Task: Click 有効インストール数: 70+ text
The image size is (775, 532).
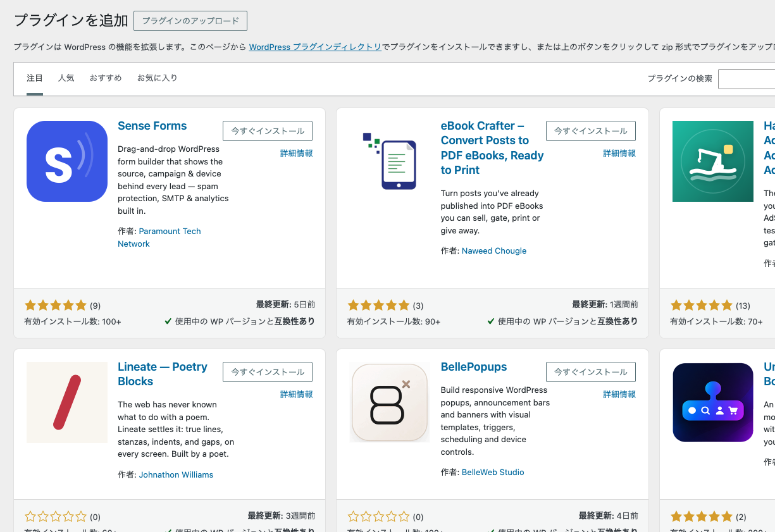Action: [x=717, y=321]
